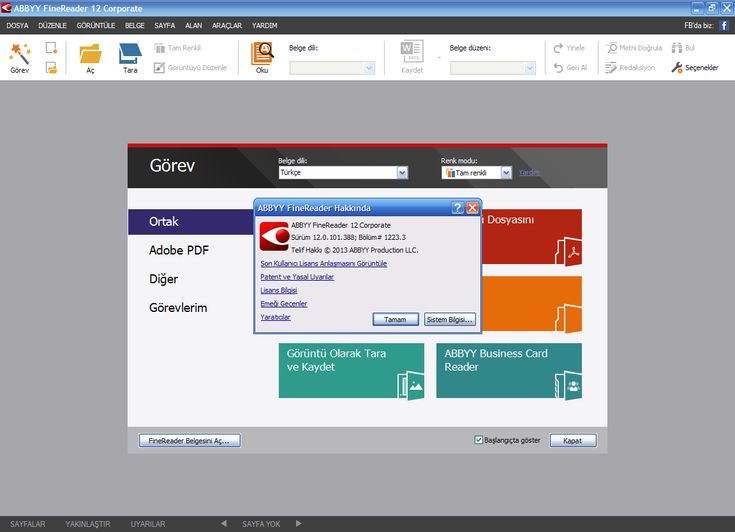The width and height of the screenshot is (735, 532).
Task: Click the SAYFA YOK page indicator
Action: pos(261,524)
